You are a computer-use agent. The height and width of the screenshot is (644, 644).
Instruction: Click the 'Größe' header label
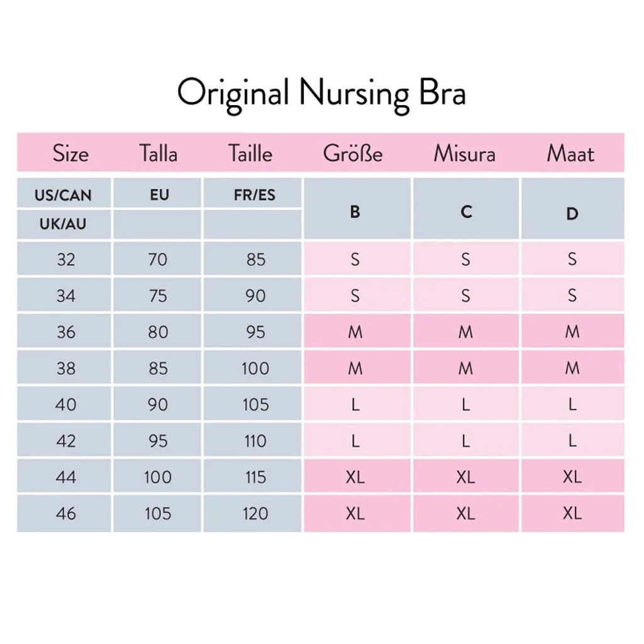point(352,153)
